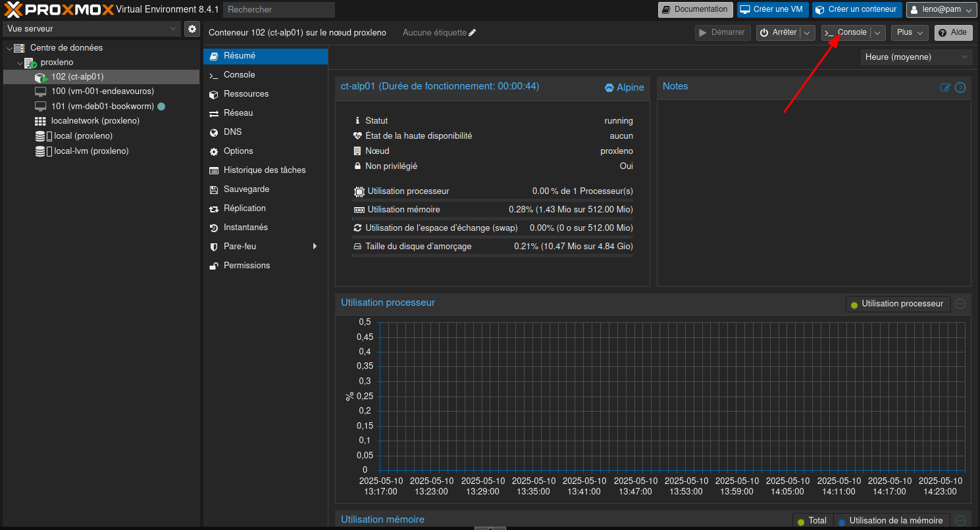
Task: Toggle Total series in memory chart legend
Action: [812, 521]
